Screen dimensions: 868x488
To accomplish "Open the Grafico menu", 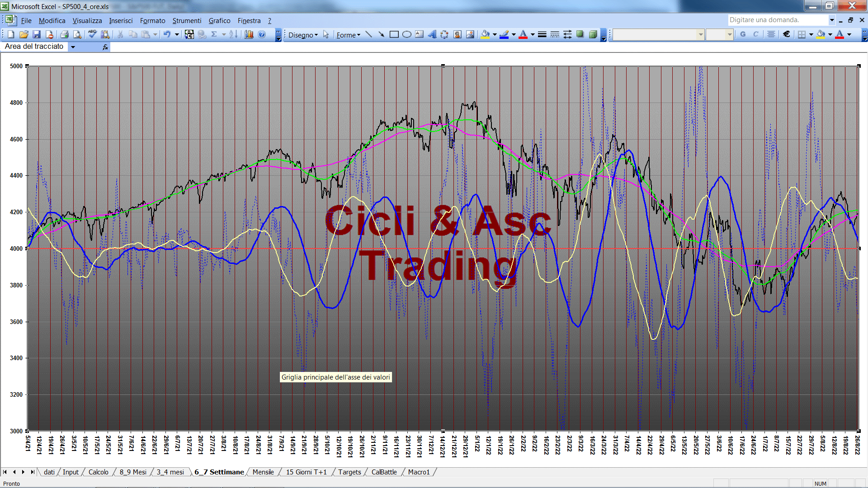I will pos(219,21).
